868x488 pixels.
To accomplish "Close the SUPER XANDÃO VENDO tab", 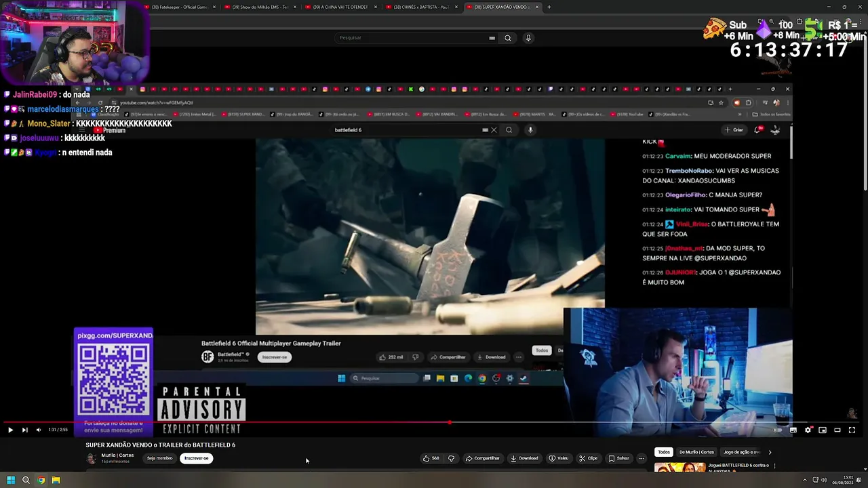I will [x=537, y=7].
